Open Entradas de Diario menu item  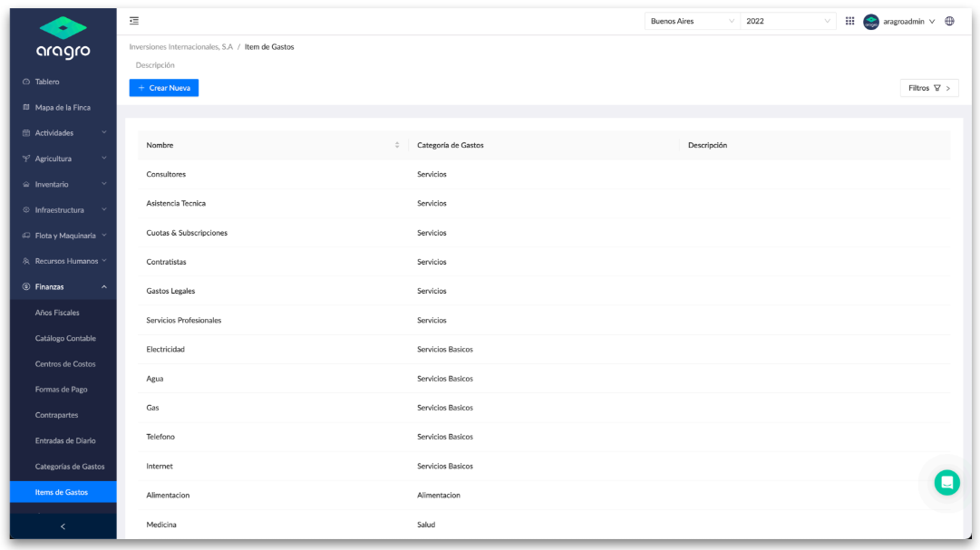coord(63,440)
